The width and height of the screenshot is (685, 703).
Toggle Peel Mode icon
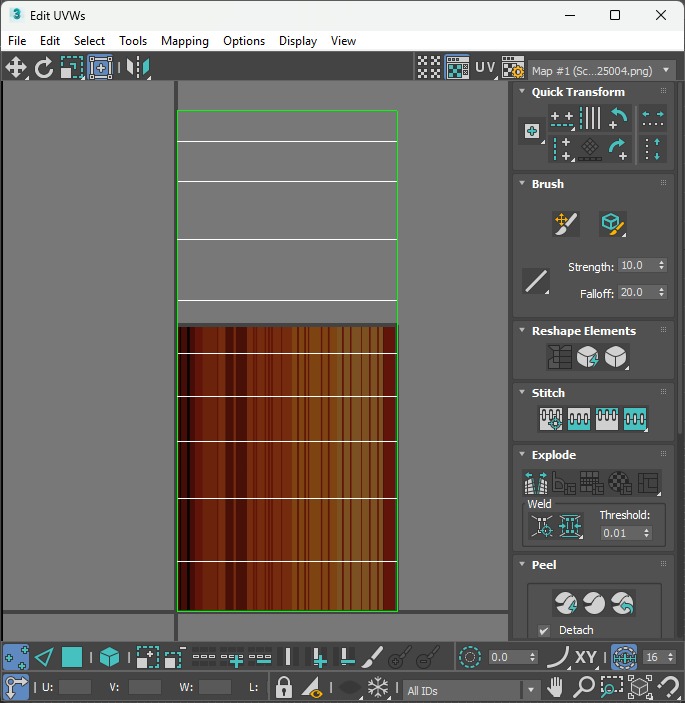point(594,603)
